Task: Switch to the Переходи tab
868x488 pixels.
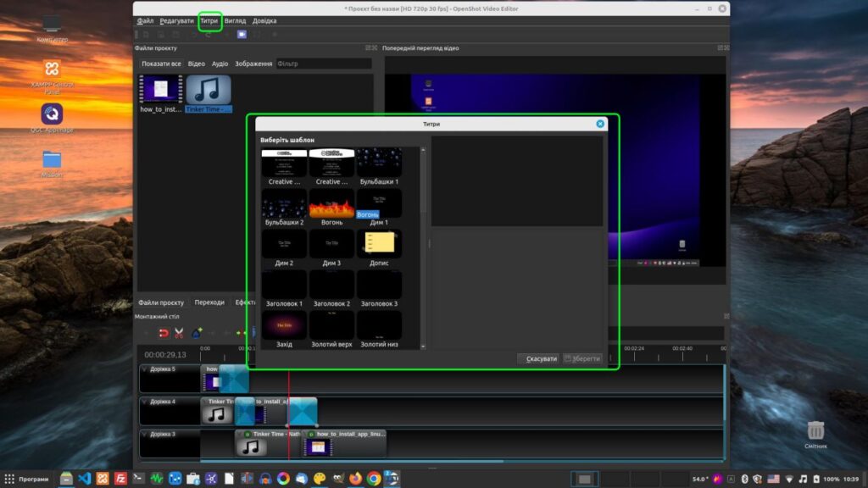Action: tap(209, 302)
